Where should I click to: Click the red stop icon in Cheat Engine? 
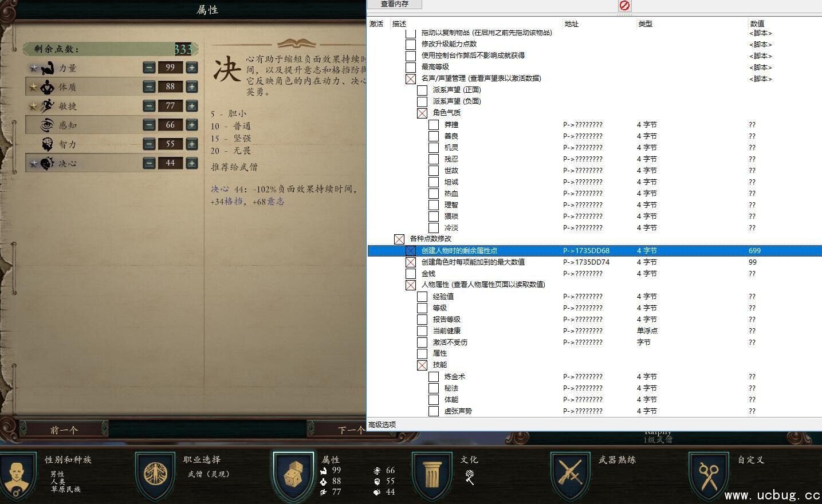[x=624, y=5]
